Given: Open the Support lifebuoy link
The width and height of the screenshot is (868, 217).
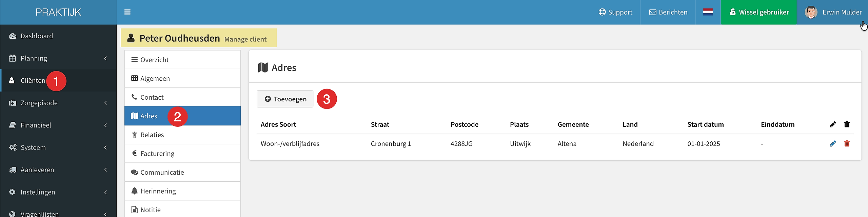Looking at the screenshot, I should pyautogui.click(x=615, y=12).
